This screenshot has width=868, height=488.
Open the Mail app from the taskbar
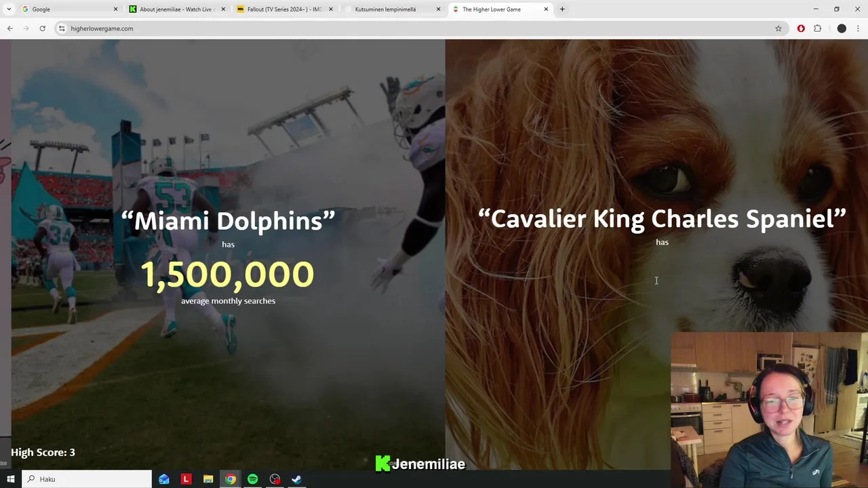click(164, 479)
